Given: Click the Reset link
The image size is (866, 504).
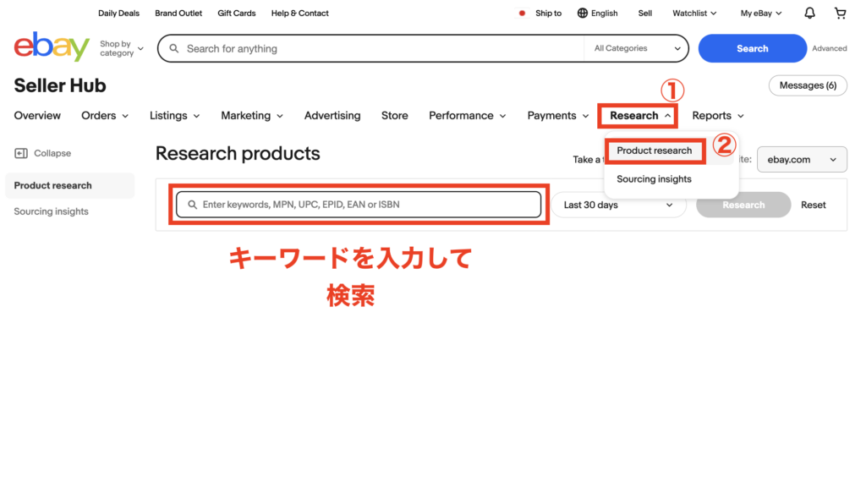Looking at the screenshot, I should 813,205.
